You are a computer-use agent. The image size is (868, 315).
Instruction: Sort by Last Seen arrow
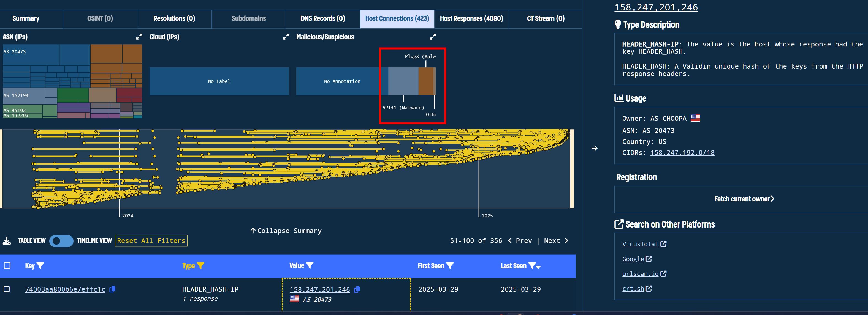[538, 267]
